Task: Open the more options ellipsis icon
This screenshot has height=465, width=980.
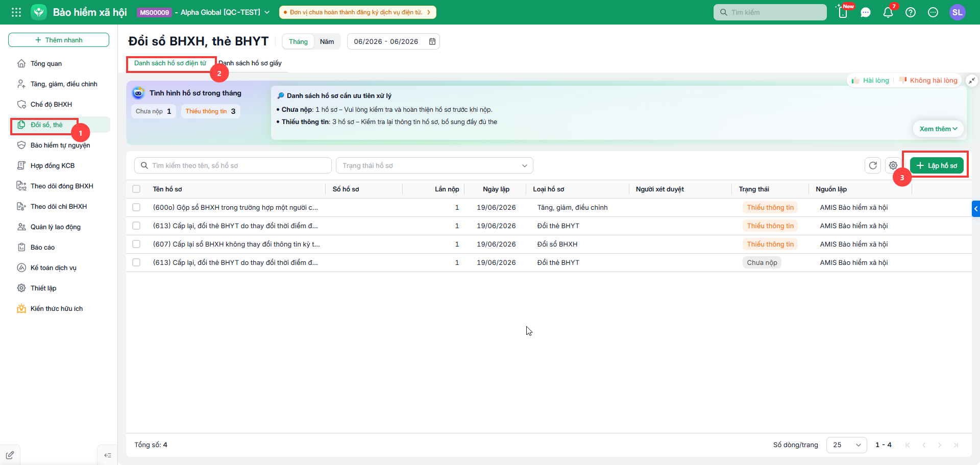Action: pos(933,12)
